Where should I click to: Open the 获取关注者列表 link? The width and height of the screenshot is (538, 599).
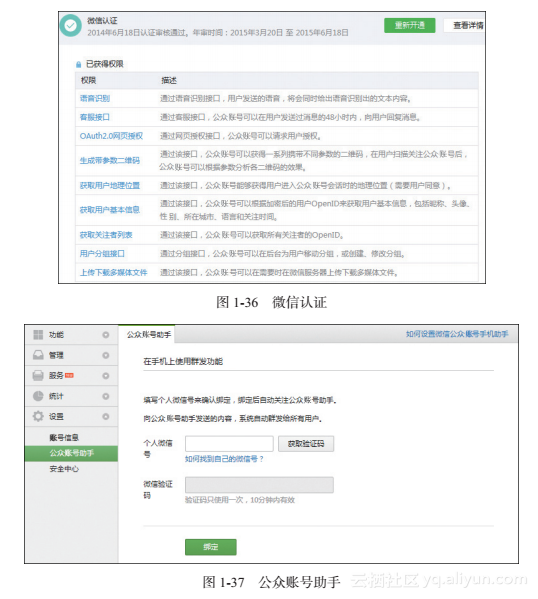pos(106,235)
